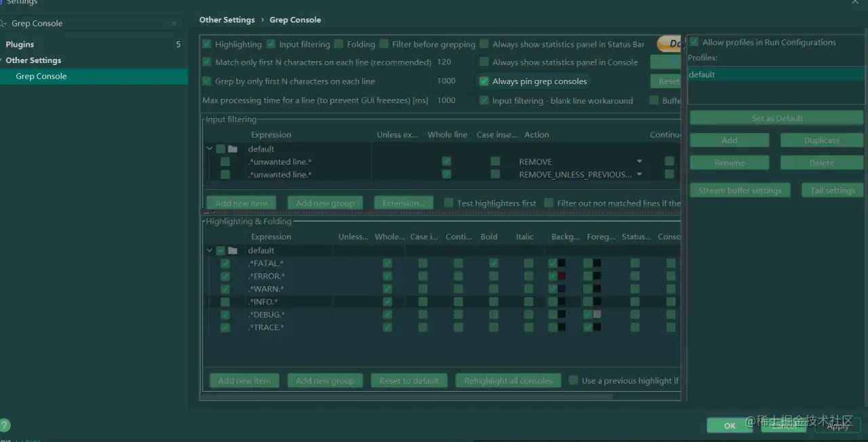Click folder icon of Input filtering default group
The height and width of the screenshot is (442, 868).
click(x=233, y=149)
